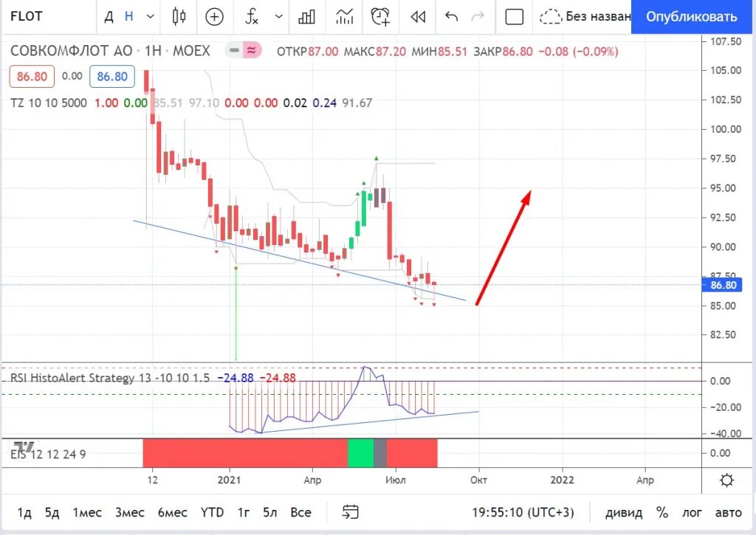Click the Опубликовать publish button

click(x=691, y=17)
